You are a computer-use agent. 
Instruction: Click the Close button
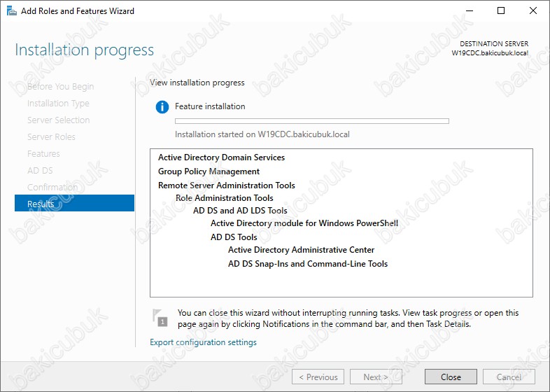(x=451, y=377)
